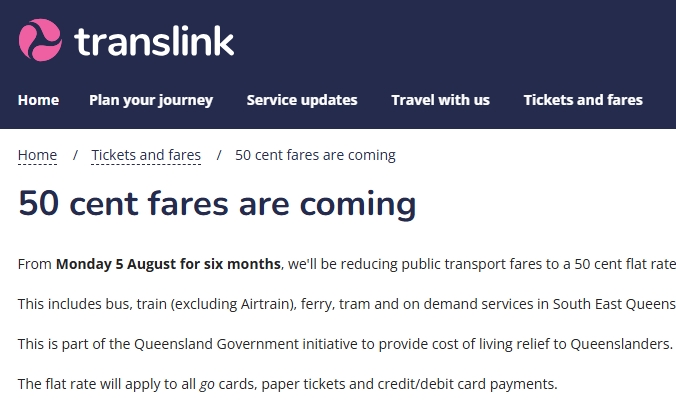
Task: Click the page heading 50 cent fares are coming
Action: coord(217,204)
